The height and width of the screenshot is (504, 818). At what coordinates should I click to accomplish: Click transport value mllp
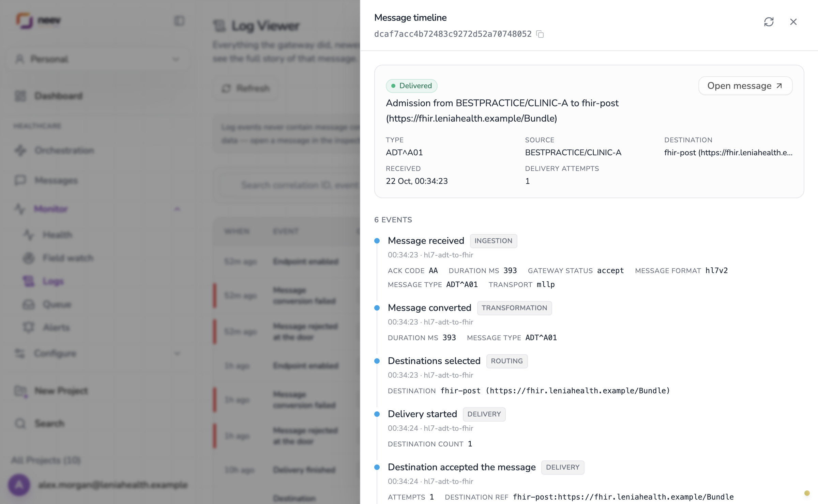click(x=546, y=285)
